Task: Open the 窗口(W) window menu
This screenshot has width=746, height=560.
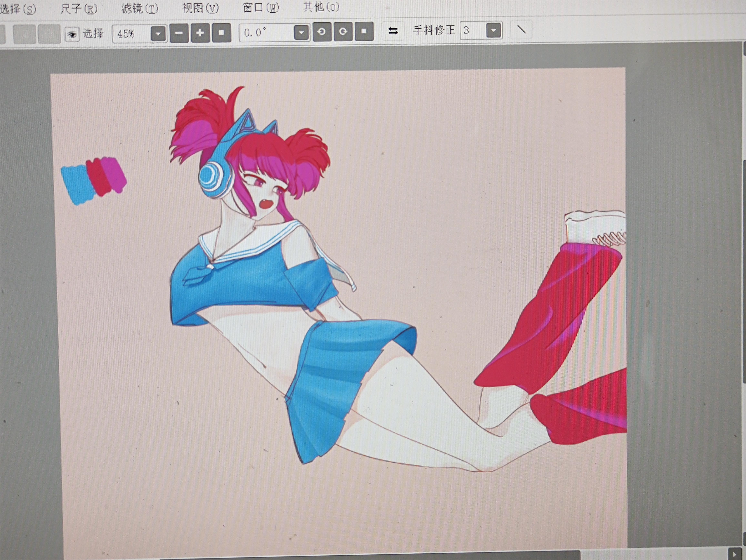Action: (x=261, y=7)
